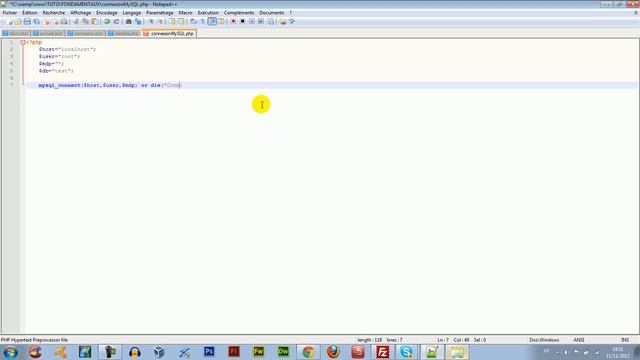
Task: Click the user-defined language icon
Action: (x=221, y=22)
